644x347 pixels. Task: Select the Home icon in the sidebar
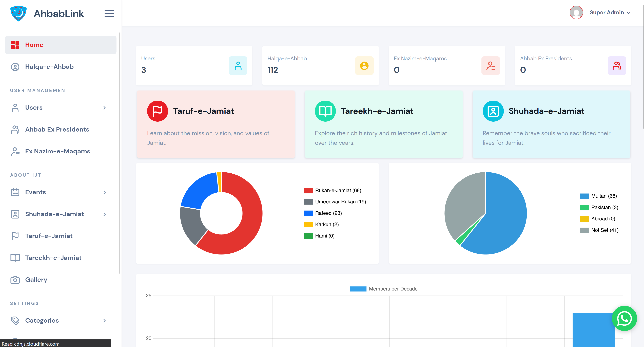pyautogui.click(x=15, y=45)
